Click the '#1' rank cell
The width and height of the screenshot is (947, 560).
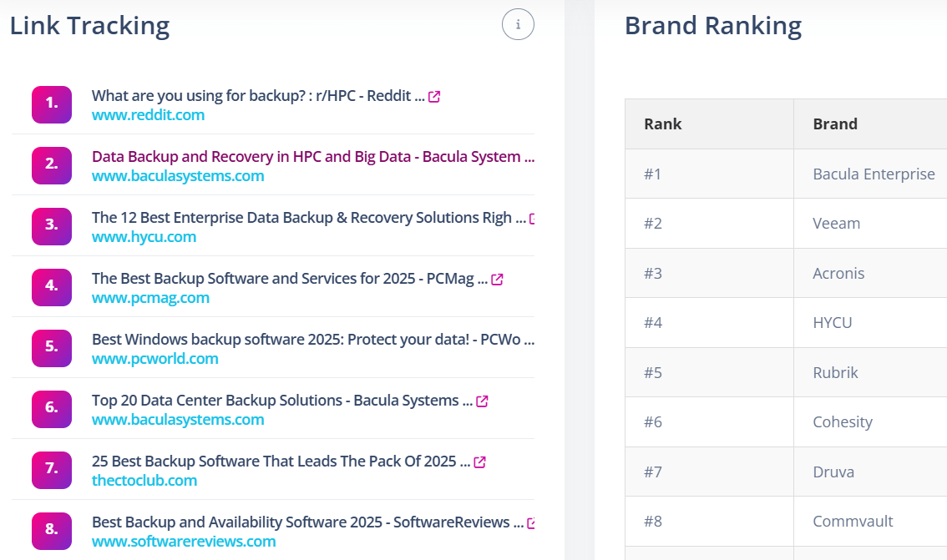tap(709, 174)
